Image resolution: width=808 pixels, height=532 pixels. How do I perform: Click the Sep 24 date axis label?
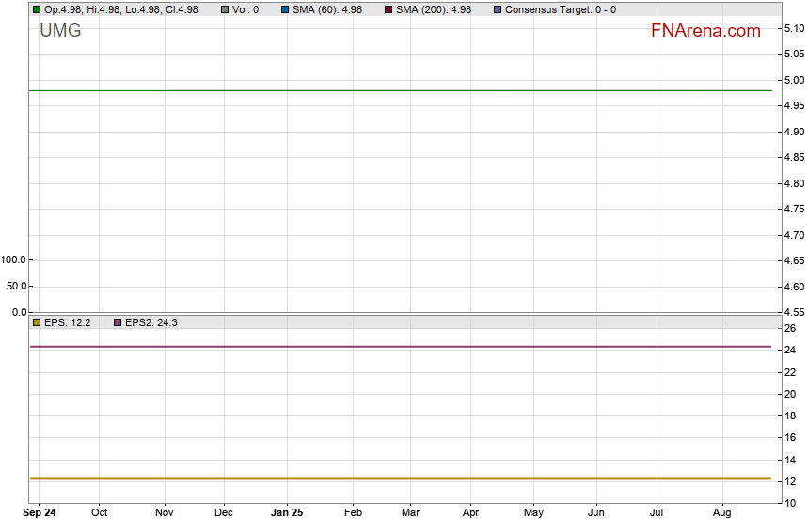[x=39, y=512]
